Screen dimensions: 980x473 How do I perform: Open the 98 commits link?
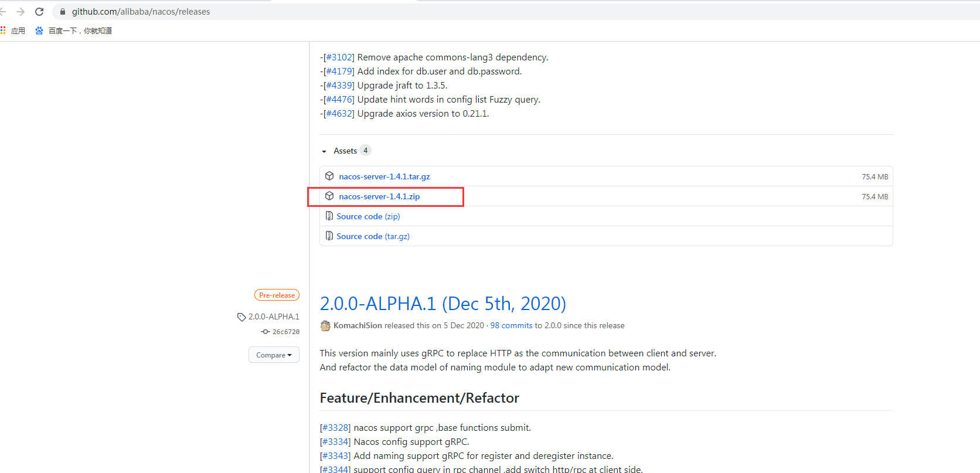click(511, 325)
